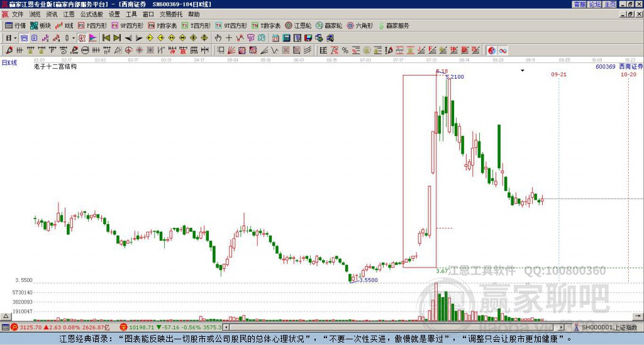The width and height of the screenshot is (644, 345).
Task: Toggle the infinity loop icon
Action: [x=502, y=50]
